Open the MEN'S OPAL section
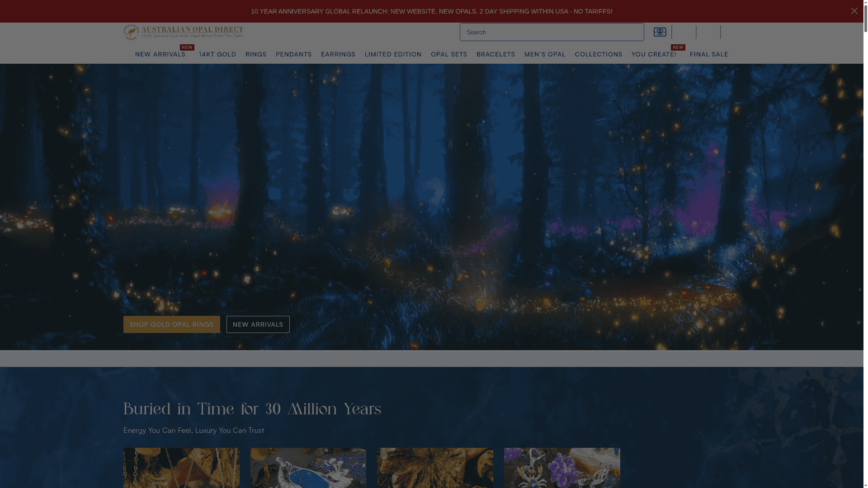 (545, 54)
